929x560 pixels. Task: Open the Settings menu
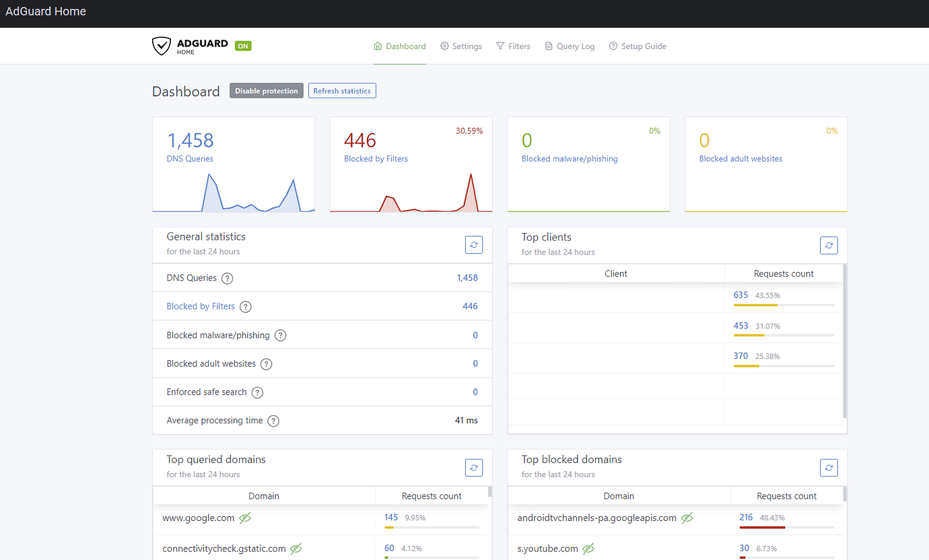click(461, 46)
